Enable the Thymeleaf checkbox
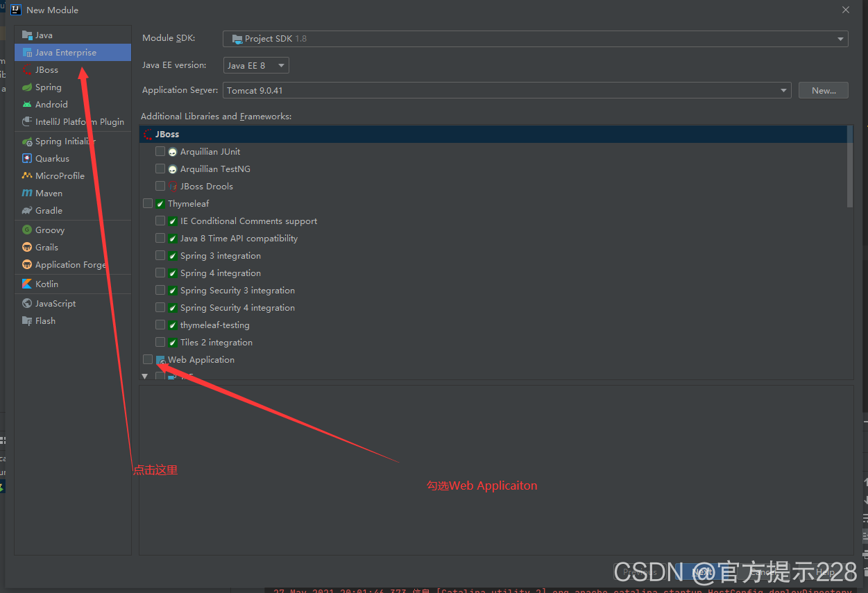 coord(148,203)
